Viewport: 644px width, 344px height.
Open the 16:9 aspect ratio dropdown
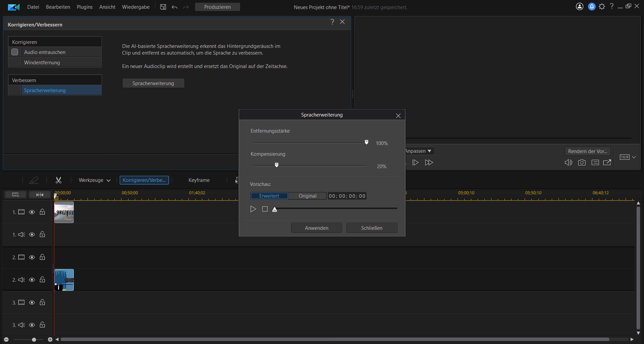tap(628, 157)
